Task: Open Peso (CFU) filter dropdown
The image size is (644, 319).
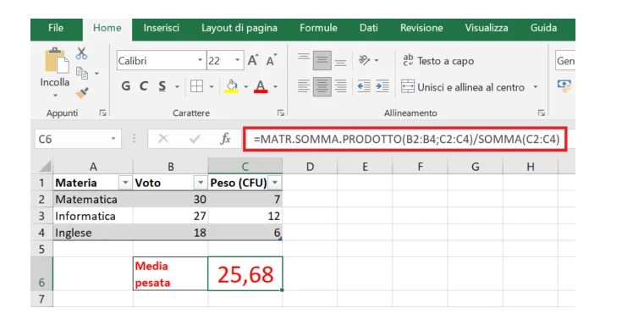Action: (276, 183)
